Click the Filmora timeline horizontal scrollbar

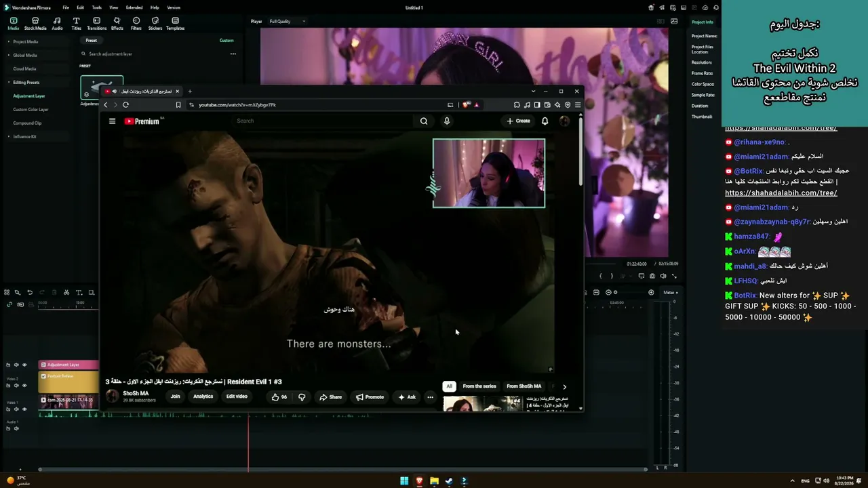342,469
